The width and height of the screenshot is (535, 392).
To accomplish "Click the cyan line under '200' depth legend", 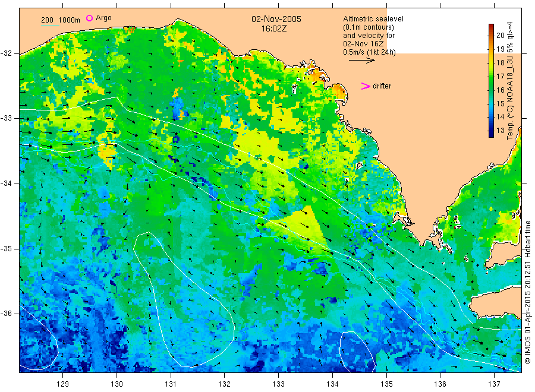I will click(x=50, y=25).
